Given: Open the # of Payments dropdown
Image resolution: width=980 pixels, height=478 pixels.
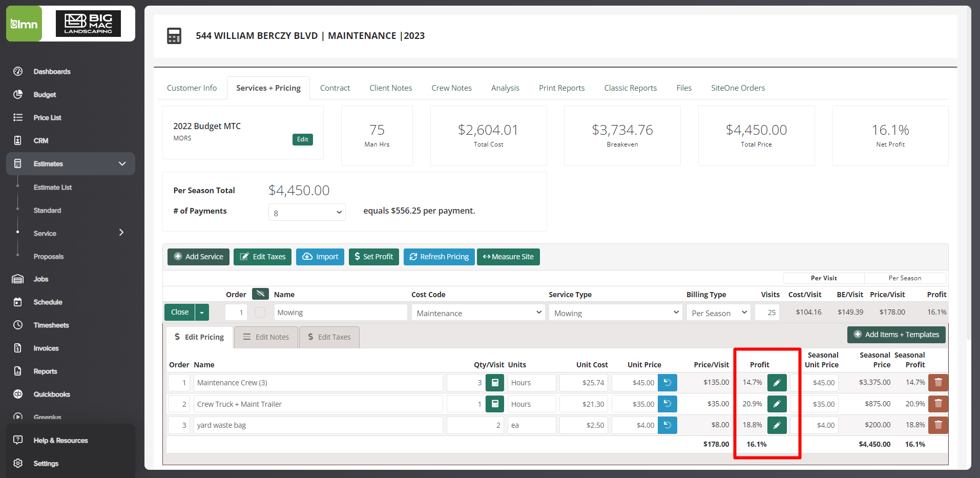Looking at the screenshot, I should tap(306, 212).
